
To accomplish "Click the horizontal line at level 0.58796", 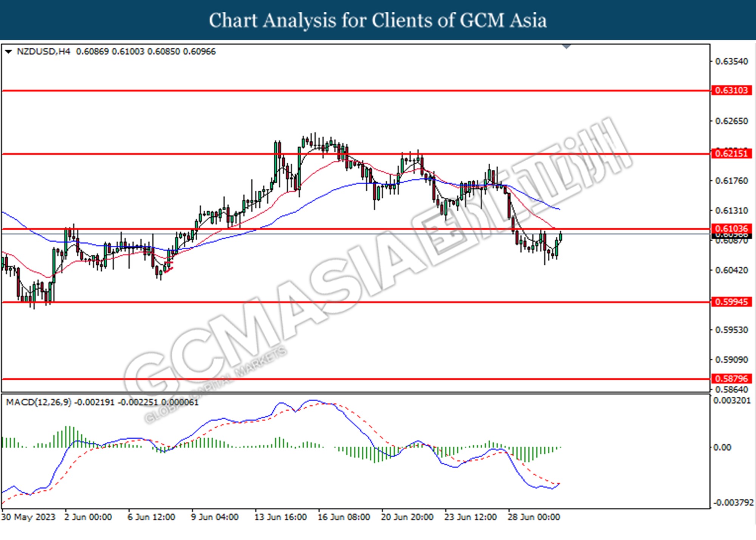I will tap(355, 379).
